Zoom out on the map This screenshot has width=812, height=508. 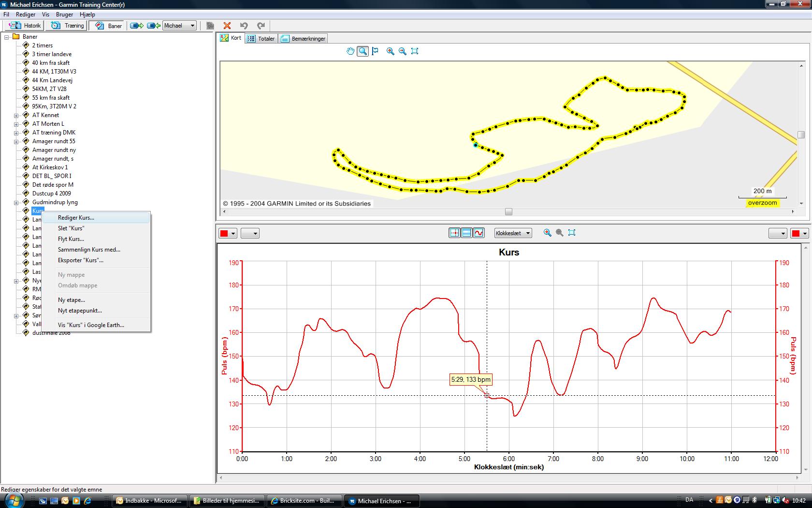click(403, 51)
